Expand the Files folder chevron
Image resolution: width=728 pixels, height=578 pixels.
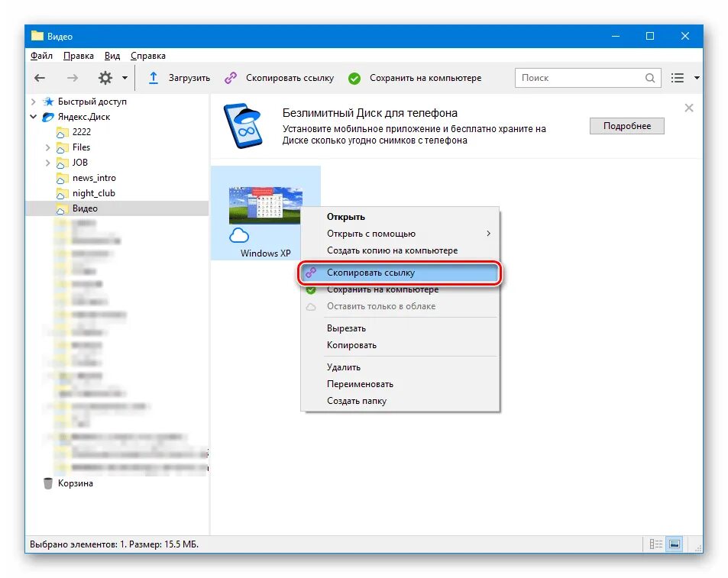(48, 147)
